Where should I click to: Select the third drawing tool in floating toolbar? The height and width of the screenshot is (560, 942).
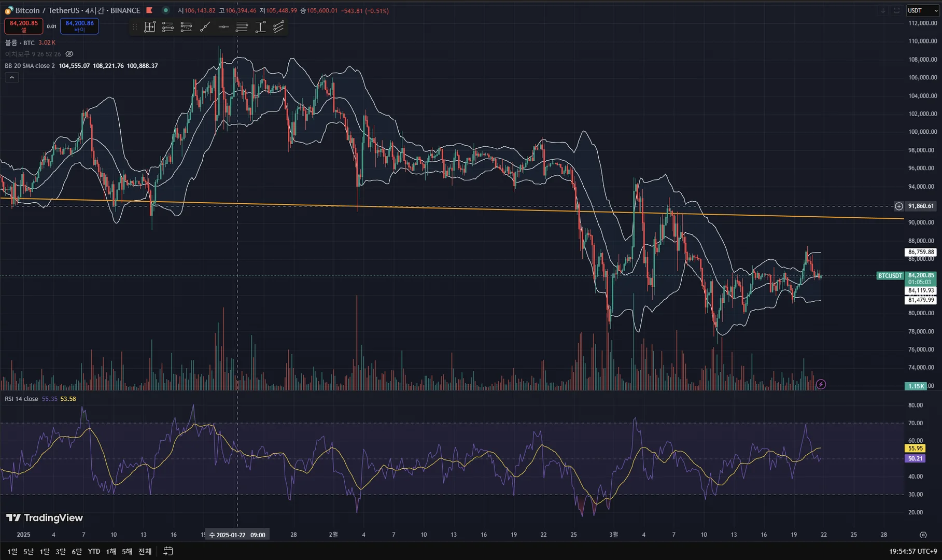pos(186,27)
